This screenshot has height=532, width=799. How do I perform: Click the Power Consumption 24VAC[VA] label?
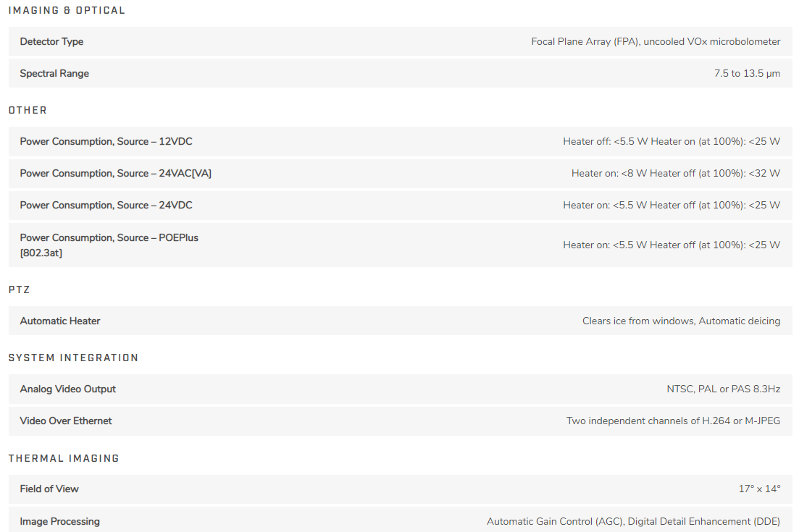[115, 173]
